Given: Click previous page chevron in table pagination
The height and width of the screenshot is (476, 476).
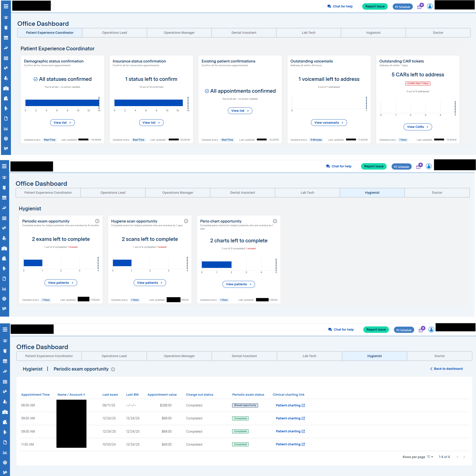Looking at the screenshot, I should point(457,457).
